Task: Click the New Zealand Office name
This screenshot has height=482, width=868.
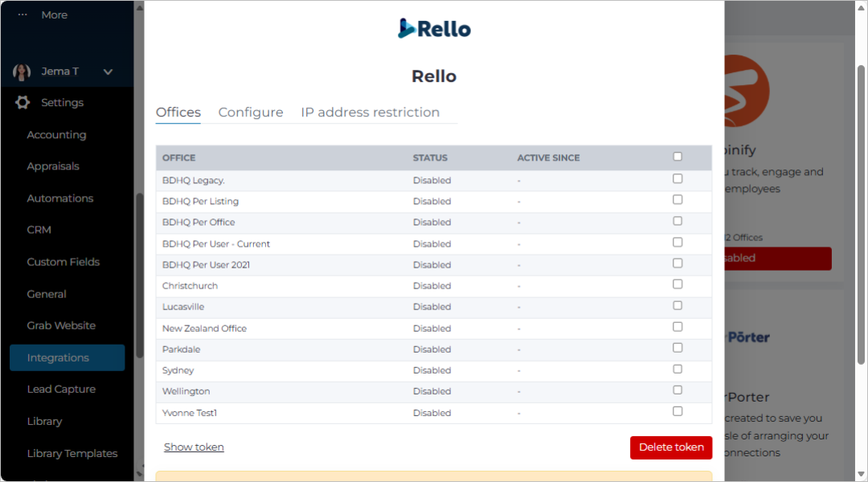Action: (204, 328)
